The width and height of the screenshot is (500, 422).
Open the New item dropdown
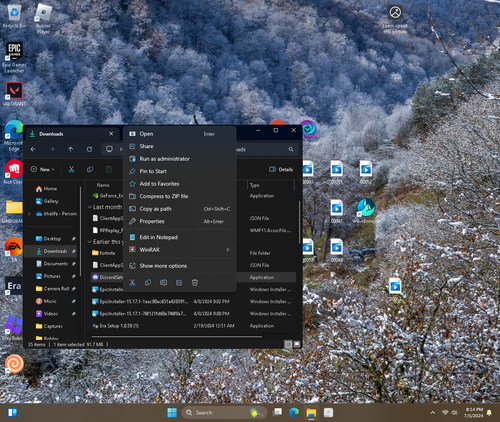click(42, 169)
